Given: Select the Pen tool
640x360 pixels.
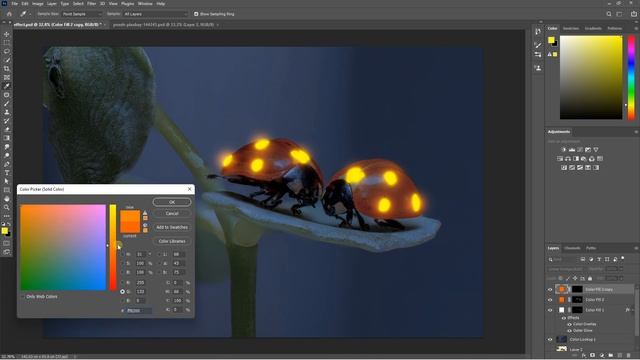Looking at the screenshot, I should point(7,164).
